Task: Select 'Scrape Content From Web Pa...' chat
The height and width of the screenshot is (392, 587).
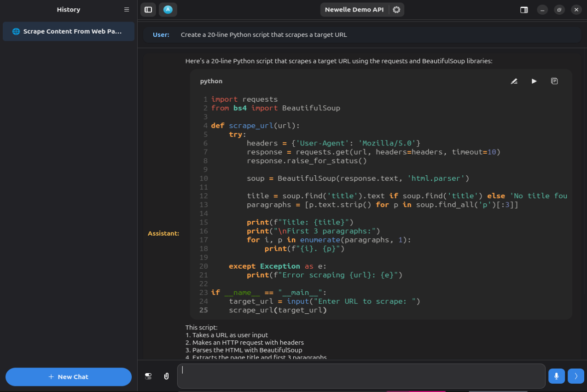Action: (69, 32)
